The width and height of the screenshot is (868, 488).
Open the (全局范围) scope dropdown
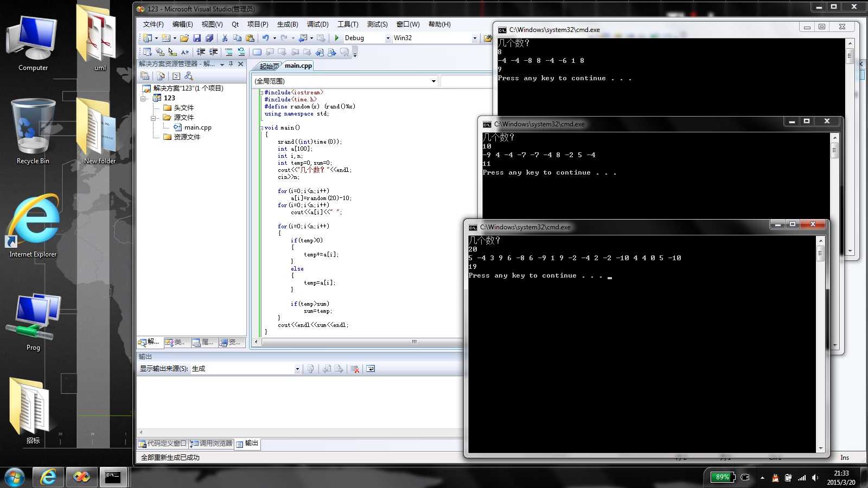433,81
